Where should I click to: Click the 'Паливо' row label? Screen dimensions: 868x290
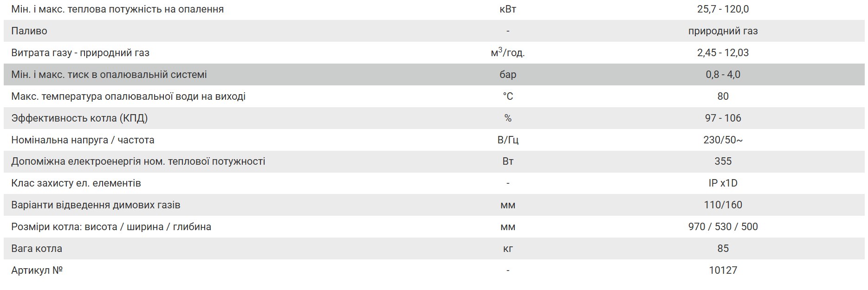[x=29, y=31]
